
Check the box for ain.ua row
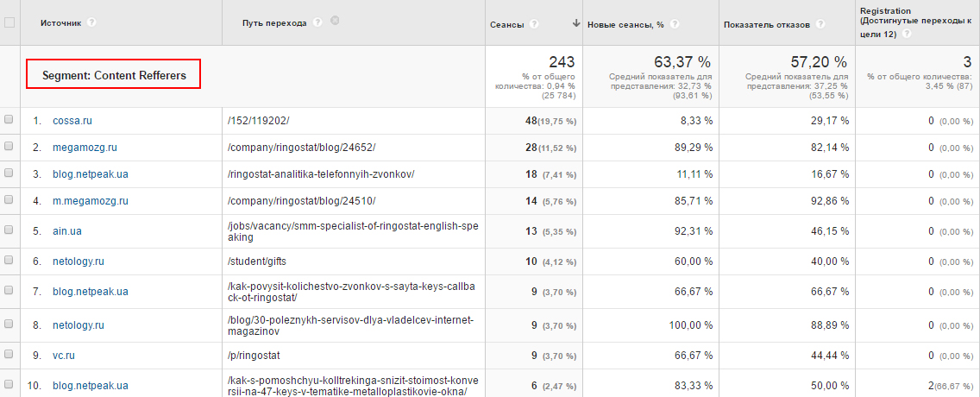(9, 230)
